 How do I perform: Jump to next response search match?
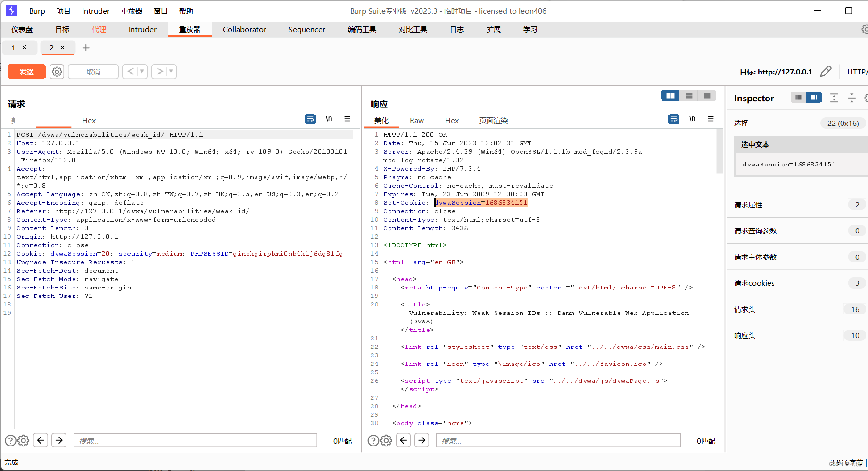tap(422, 440)
